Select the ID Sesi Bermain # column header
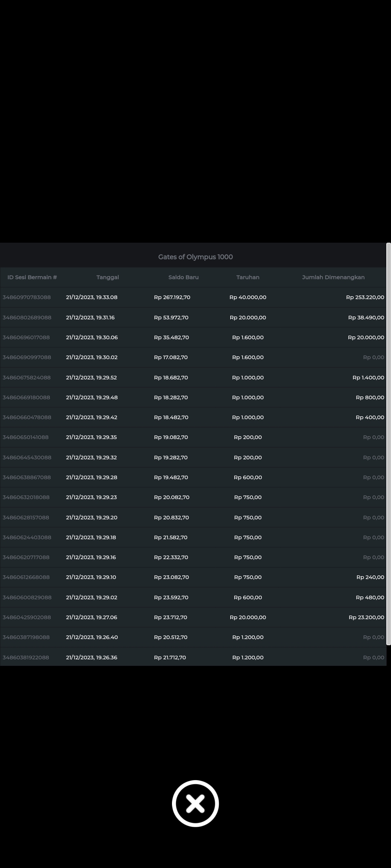This screenshot has width=391, height=868. click(32, 277)
